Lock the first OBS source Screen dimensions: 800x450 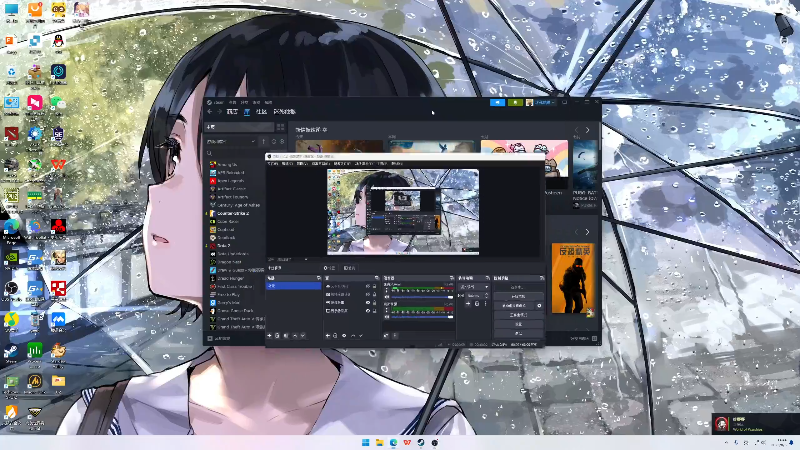point(374,286)
